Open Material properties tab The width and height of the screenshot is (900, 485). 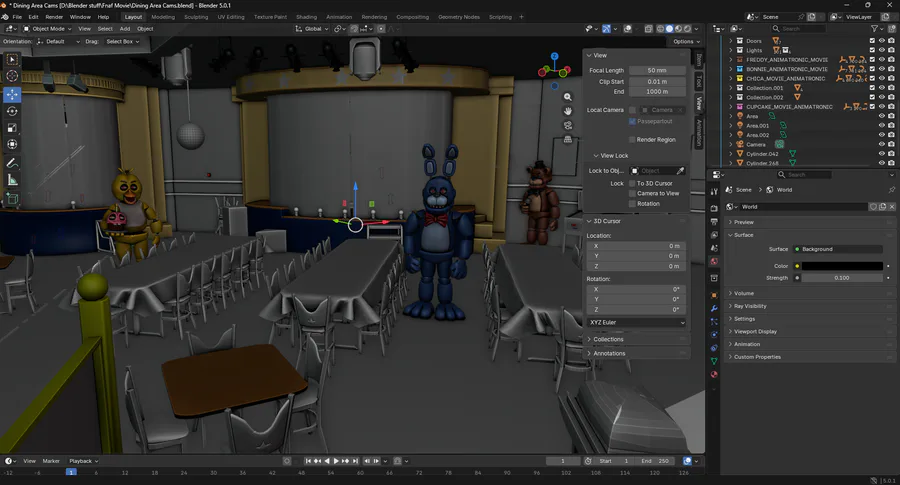714,374
